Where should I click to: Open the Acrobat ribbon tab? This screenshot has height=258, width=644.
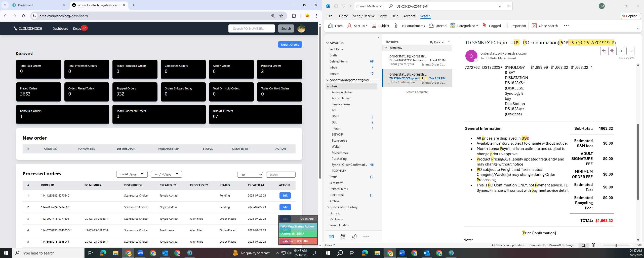click(409, 16)
